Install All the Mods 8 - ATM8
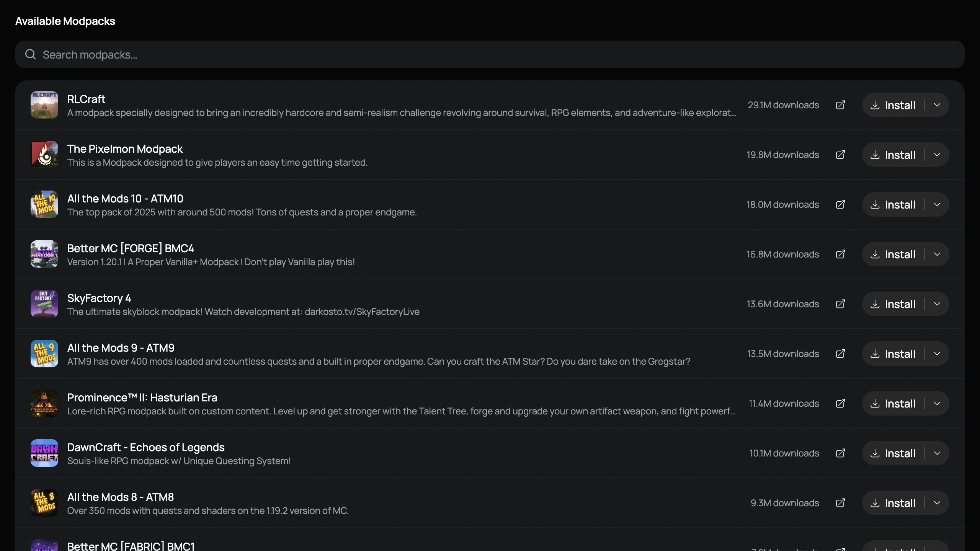The width and height of the screenshot is (980, 551). click(x=893, y=503)
